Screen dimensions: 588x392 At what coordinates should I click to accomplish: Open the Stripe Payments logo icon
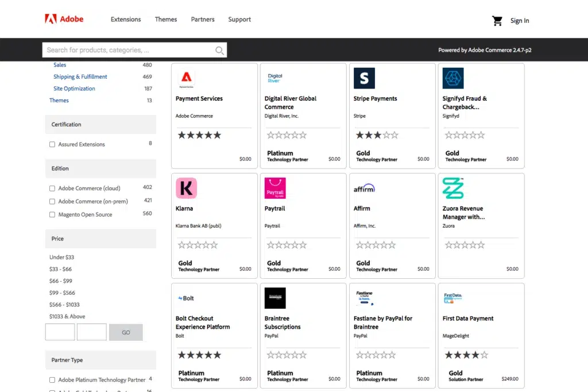coord(364,78)
